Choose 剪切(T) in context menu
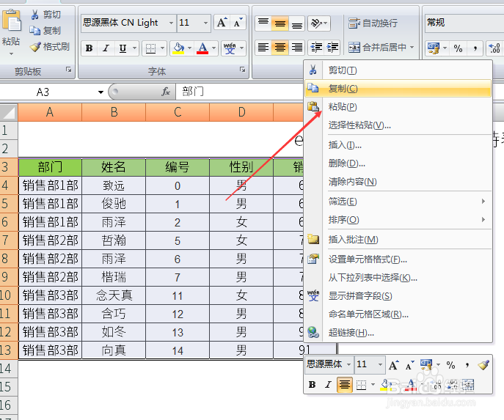Viewport: 504px width, 420px height. coord(398,70)
